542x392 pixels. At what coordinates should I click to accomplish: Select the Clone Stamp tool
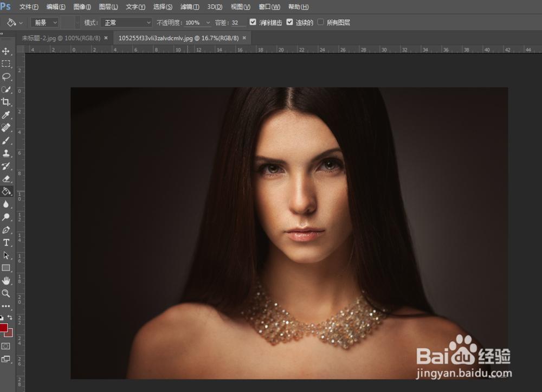[6, 153]
